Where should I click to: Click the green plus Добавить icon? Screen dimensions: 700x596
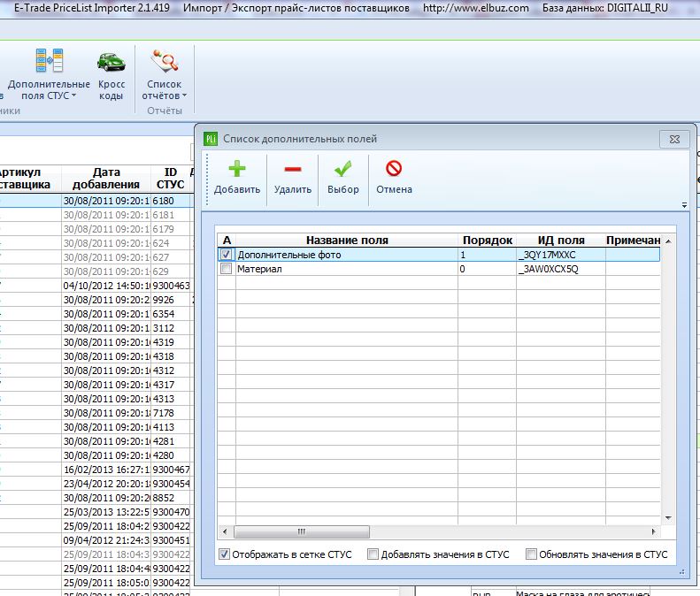237,169
